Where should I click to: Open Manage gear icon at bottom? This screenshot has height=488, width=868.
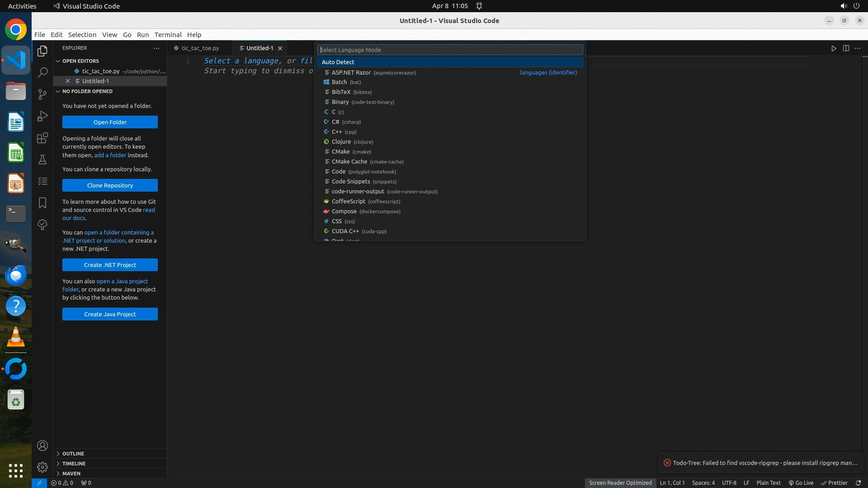tap(42, 467)
